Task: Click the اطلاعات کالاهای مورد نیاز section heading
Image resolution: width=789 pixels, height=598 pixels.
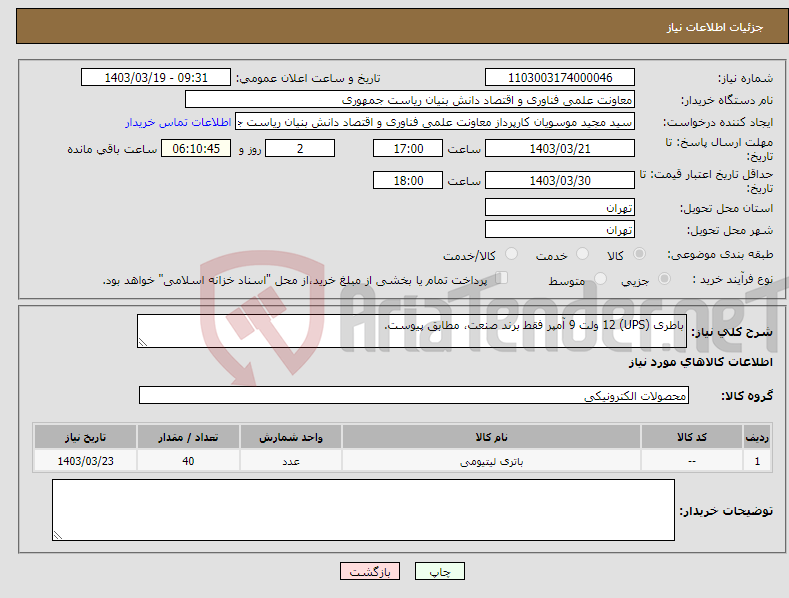Action: pos(700,362)
